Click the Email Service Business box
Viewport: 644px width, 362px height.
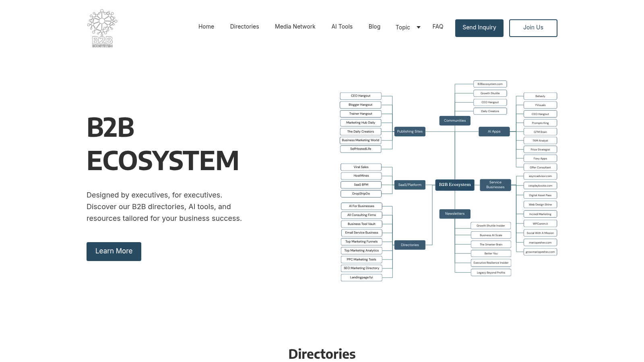coord(361,232)
